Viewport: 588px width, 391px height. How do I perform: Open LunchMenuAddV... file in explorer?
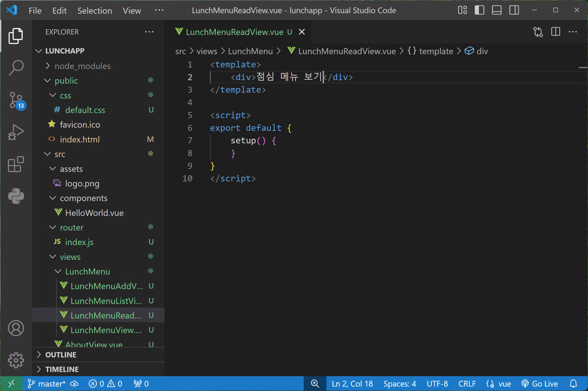point(98,286)
